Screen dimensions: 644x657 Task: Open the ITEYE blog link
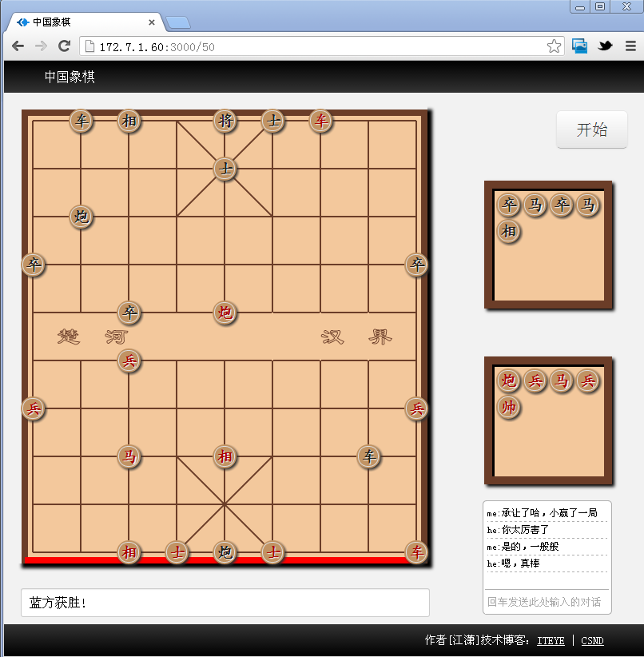tap(551, 641)
